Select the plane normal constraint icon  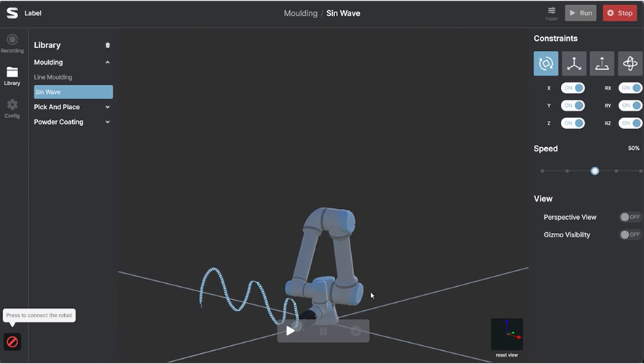coord(602,63)
